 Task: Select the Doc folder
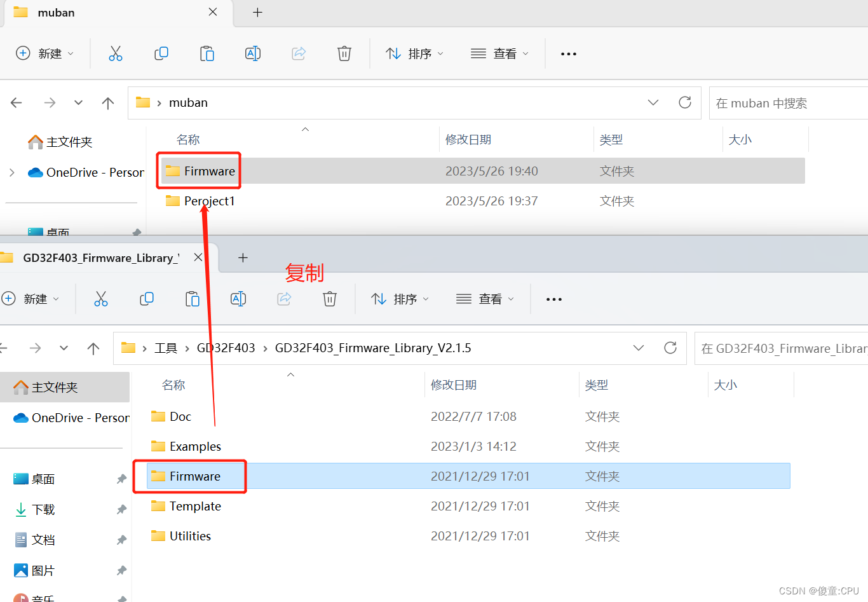pos(468,416)
